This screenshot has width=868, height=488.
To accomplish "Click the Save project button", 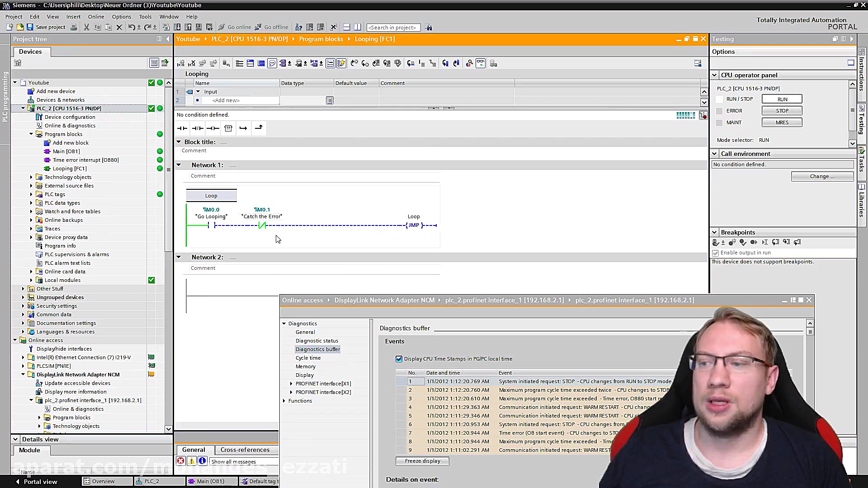I will pyautogui.click(x=46, y=27).
